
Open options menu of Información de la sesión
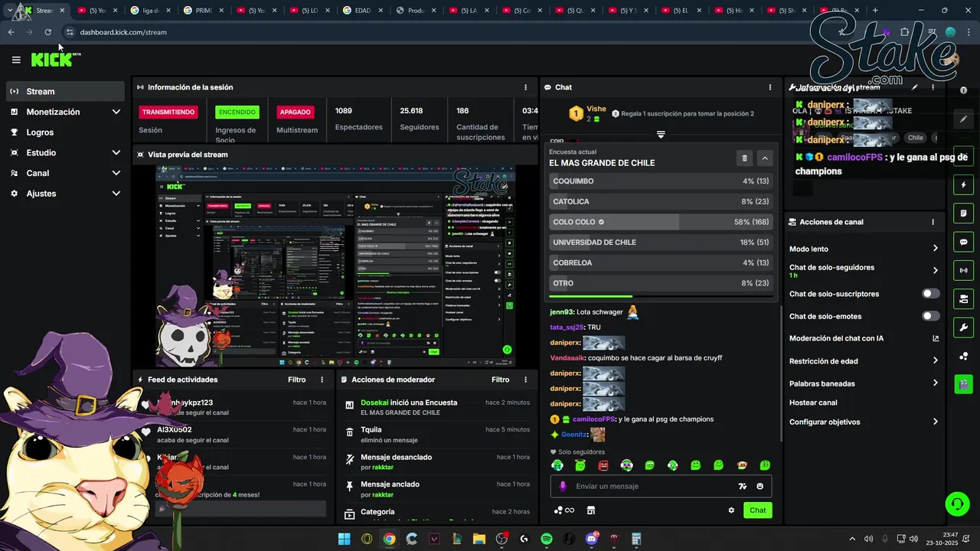[525, 87]
